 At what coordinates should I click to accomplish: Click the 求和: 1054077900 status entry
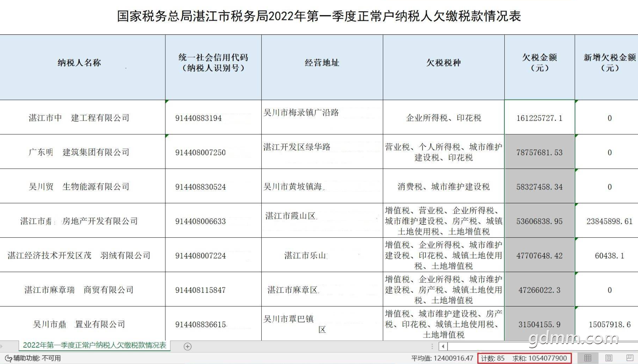pyautogui.click(x=540, y=358)
